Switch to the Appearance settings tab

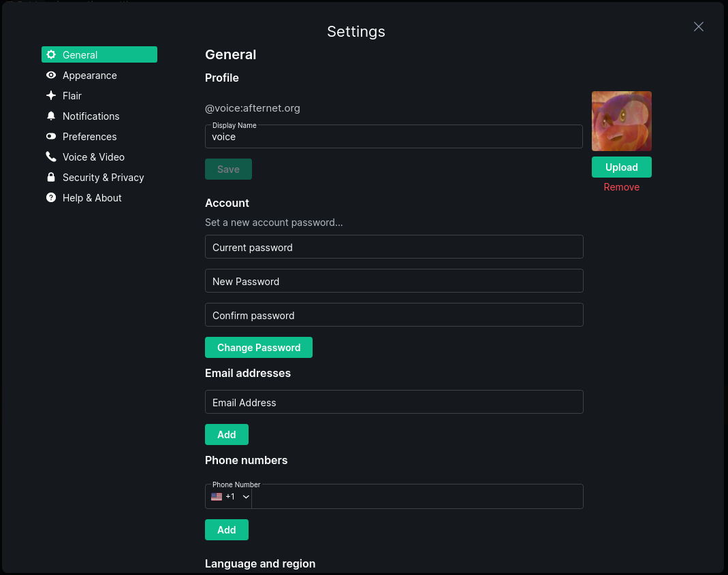pyautogui.click(x=89, y=76)
